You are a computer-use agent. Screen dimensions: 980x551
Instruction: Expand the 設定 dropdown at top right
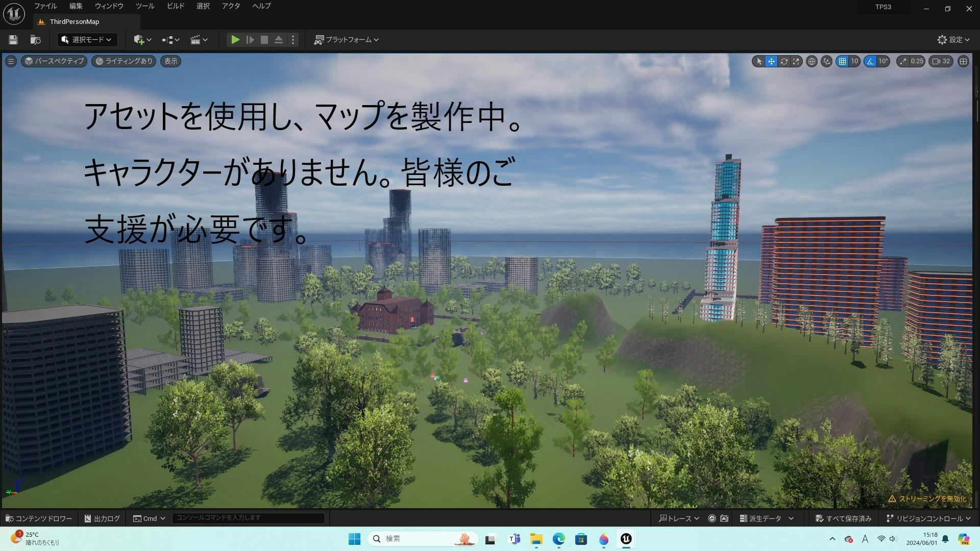953,40
